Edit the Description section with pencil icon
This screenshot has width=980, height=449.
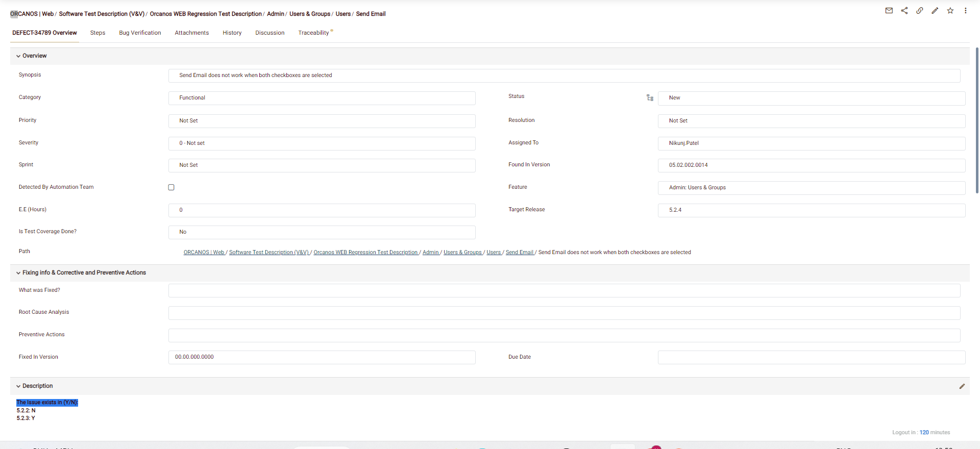click(x=962, y=387)
